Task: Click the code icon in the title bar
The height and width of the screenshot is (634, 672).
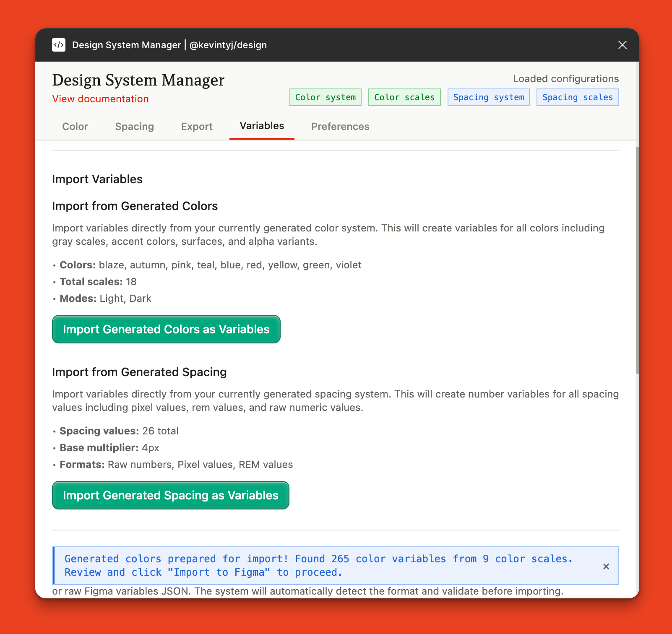Action: [x=59, y=45]
